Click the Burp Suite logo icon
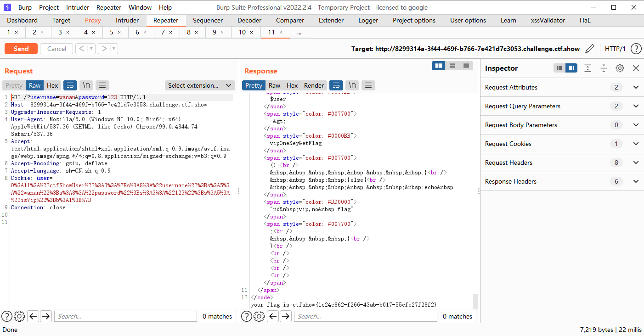This screenshot has height=336, width=644. click(7, 7)
